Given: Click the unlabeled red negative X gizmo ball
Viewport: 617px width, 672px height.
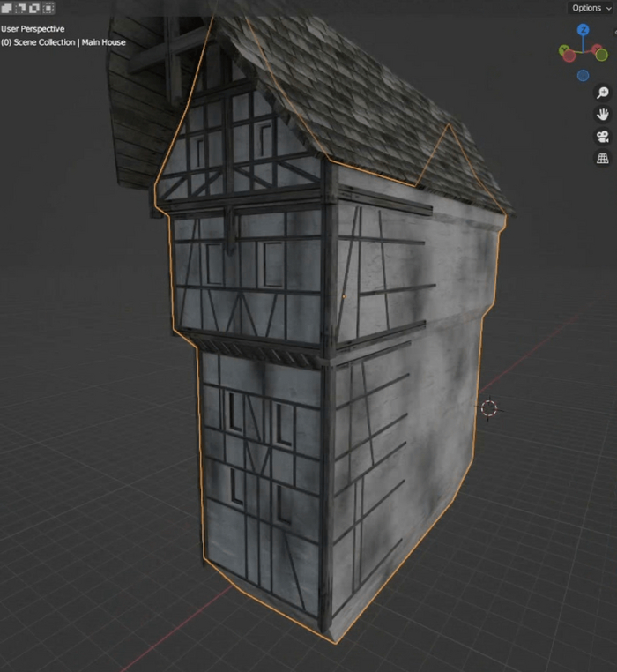Looking at the screenshot, I should click(569, 56).
